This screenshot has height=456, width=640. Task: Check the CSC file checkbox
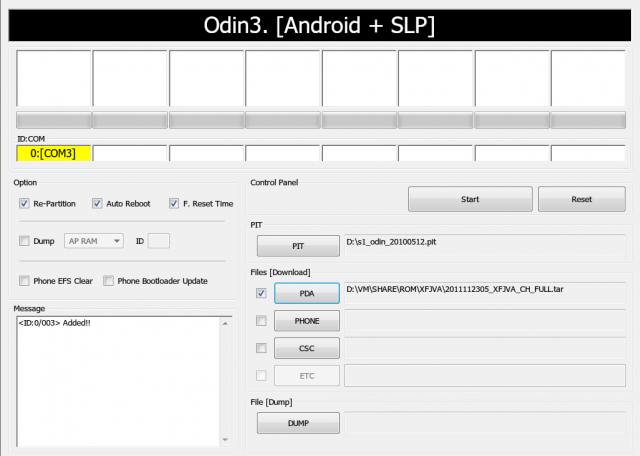point(261,348)
